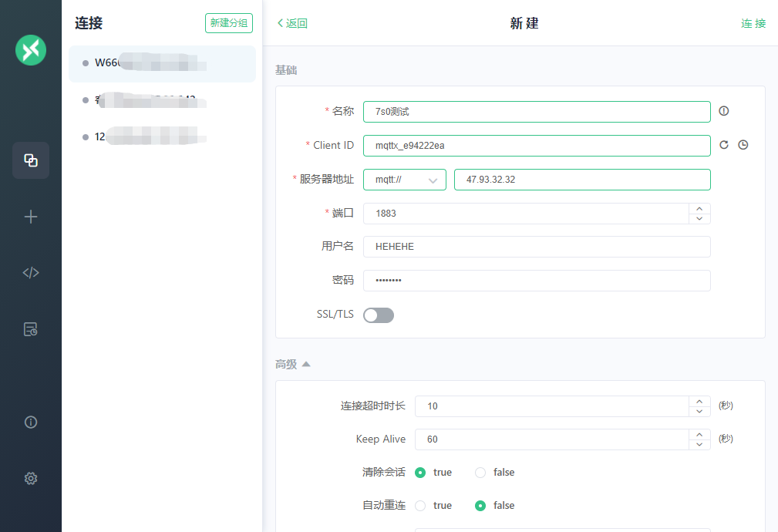Refresh the Client ID value
This screenshot has width=778, height=532.
724,145
